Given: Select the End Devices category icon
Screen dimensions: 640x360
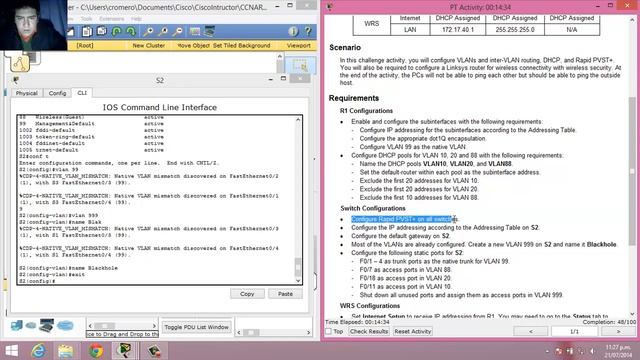Looking at the screenshot, I should coord(17,325).
